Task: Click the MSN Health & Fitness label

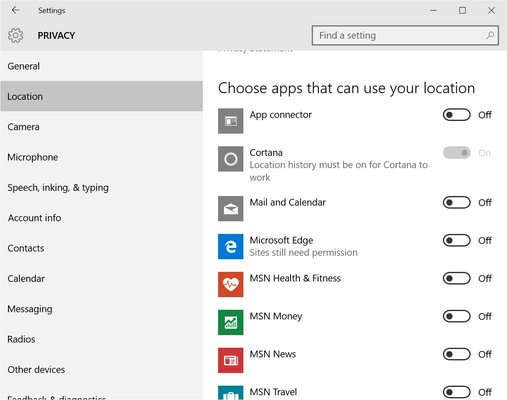Action: point(295,278)
